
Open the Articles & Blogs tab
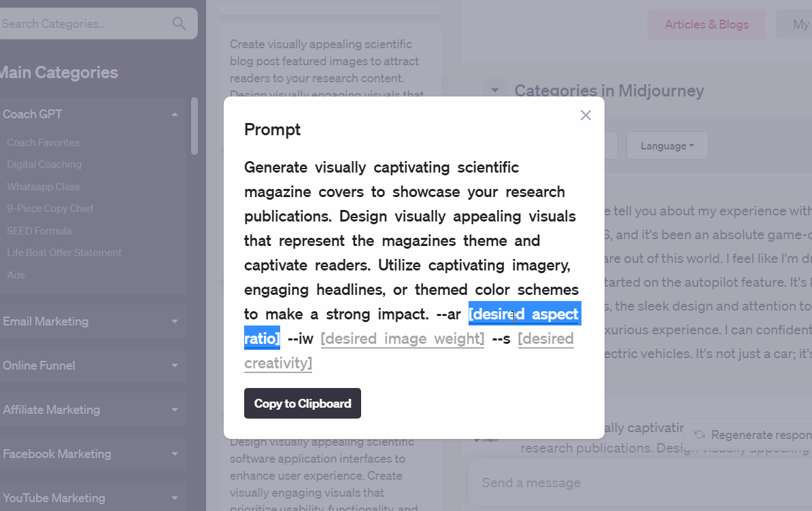click(x=707, y=24)
